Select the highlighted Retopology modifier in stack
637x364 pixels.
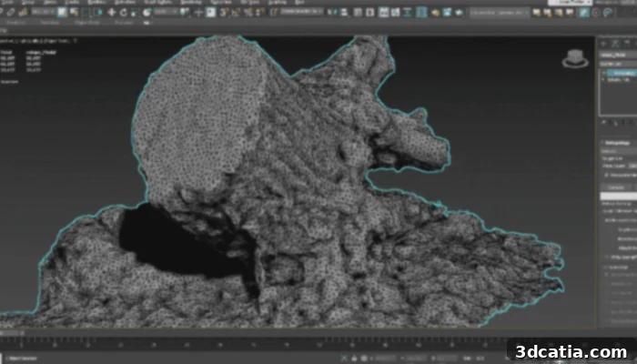coord(622,73)
